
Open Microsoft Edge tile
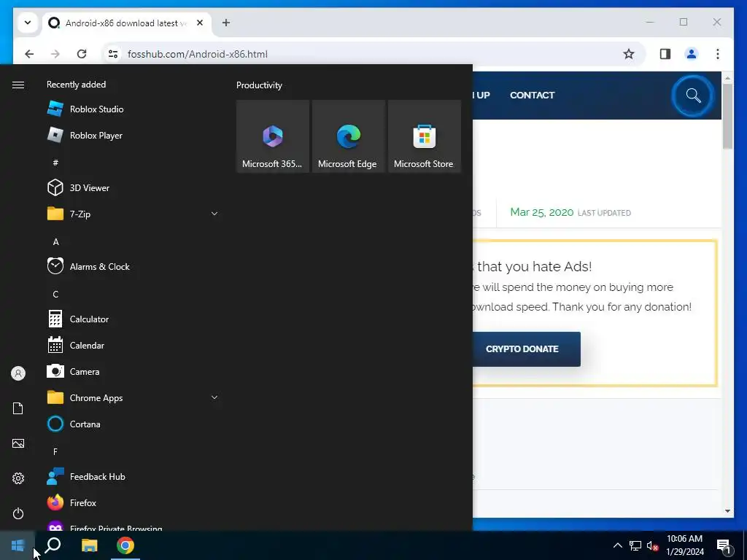click(x=348, y=136)
